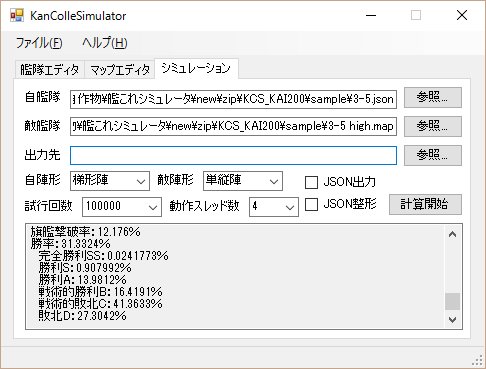Click the KanColleSimulator app icon in title bar

[17, 15]
